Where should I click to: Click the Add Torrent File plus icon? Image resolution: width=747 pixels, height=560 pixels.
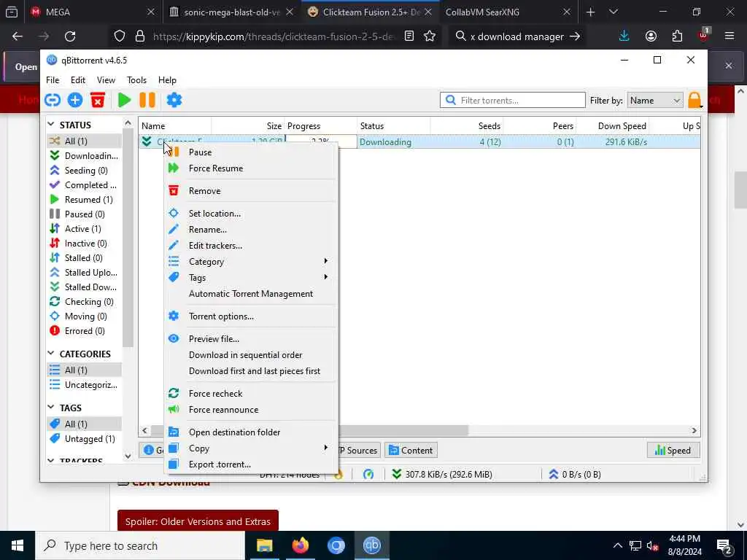tap(75, 100)
